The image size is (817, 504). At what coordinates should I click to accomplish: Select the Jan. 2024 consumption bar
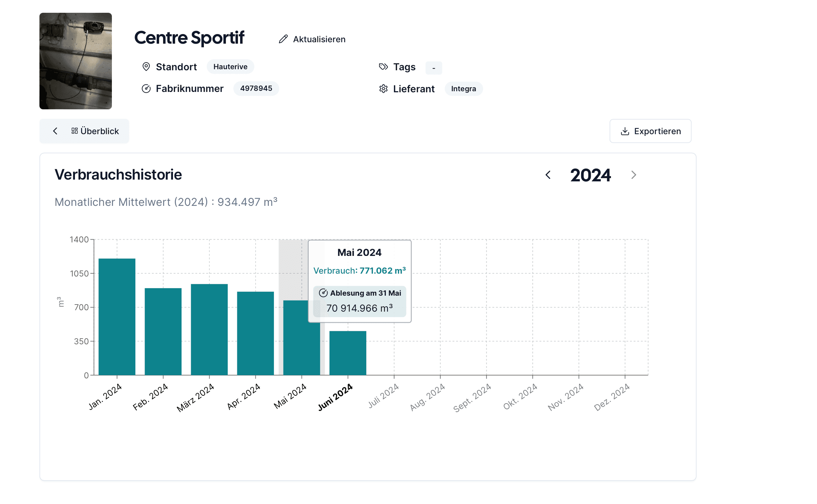click(117, 317)
